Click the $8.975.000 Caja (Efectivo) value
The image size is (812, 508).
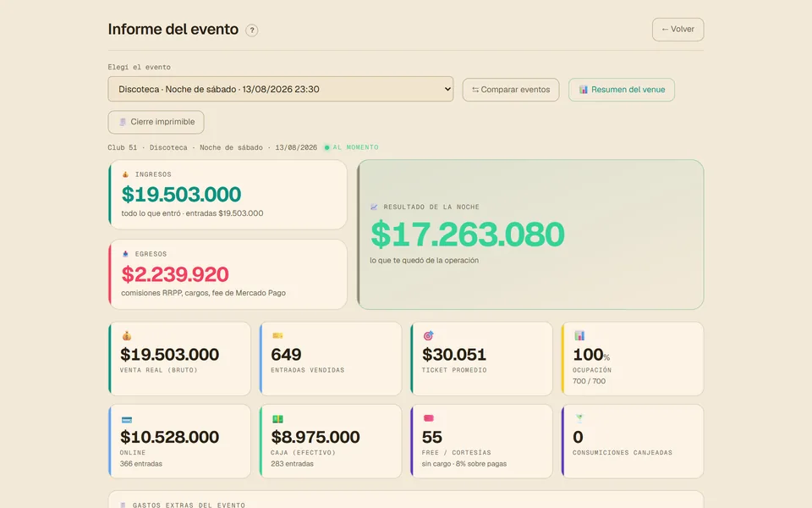coord(315,437)
